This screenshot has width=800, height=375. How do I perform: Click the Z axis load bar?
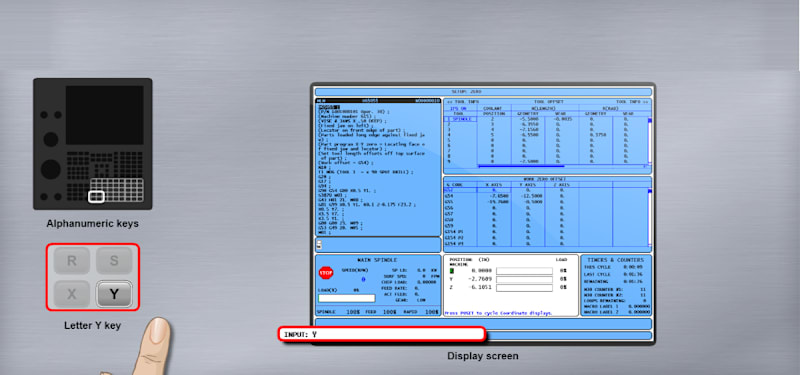[524, 288]
